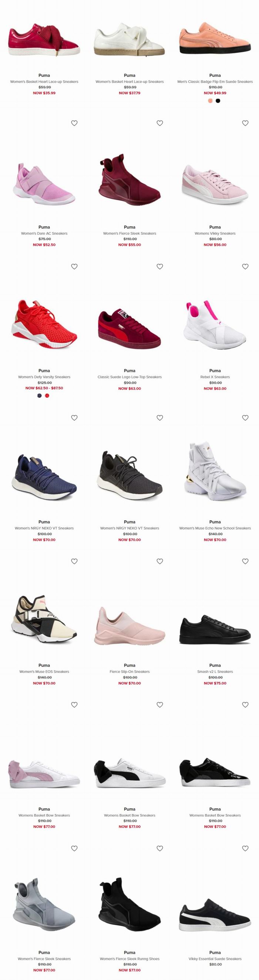Click heart icon above Fierce Sleek maroon sneaker

160,123
